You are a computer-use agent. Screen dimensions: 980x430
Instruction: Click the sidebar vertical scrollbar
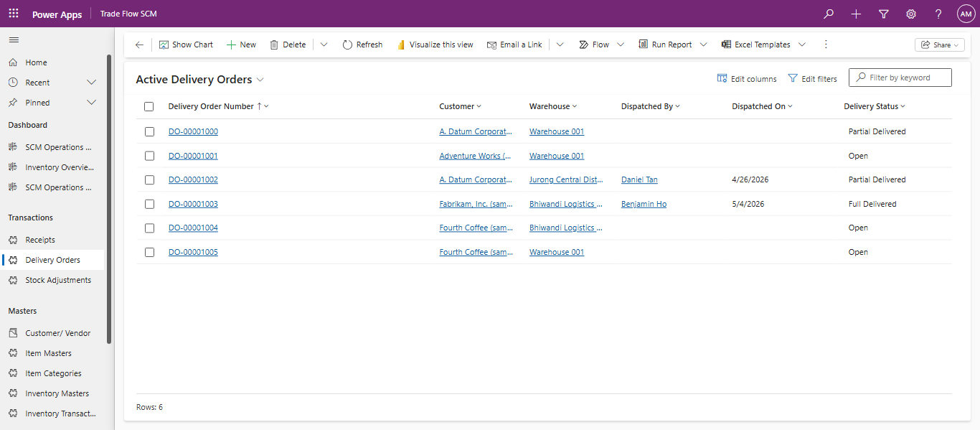pyautogui.click(x=109, y=199)
